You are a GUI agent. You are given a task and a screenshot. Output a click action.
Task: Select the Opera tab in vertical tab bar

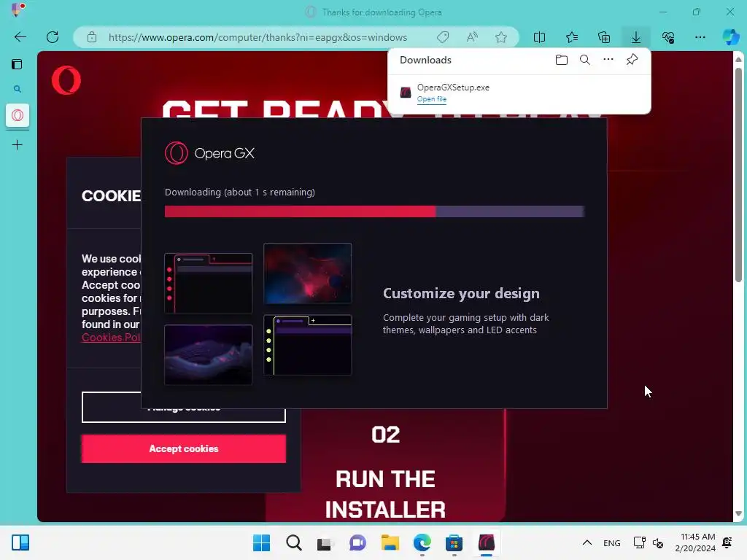coord(18,115)
